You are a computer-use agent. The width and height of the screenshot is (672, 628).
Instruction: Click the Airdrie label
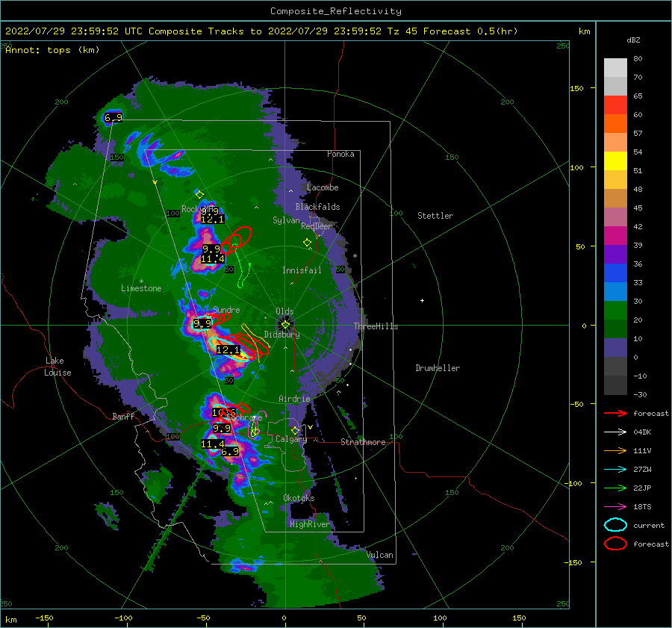point(294,399)
